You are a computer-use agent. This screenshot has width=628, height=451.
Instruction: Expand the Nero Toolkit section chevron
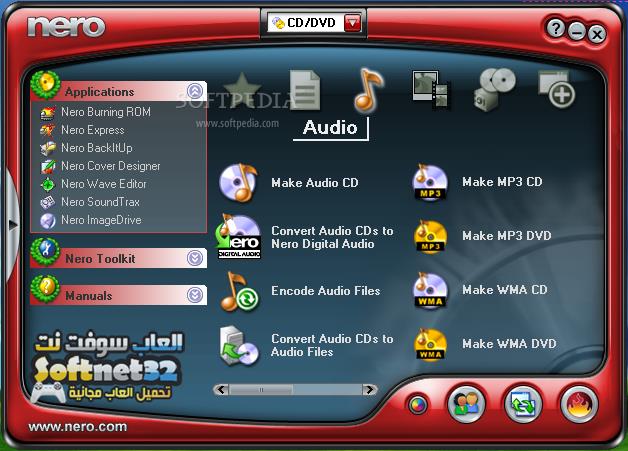click(x=195, y=258)
